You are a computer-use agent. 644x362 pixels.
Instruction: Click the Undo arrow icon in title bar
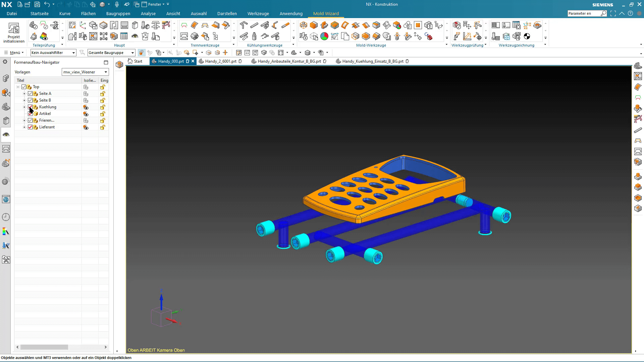point(47,4)
